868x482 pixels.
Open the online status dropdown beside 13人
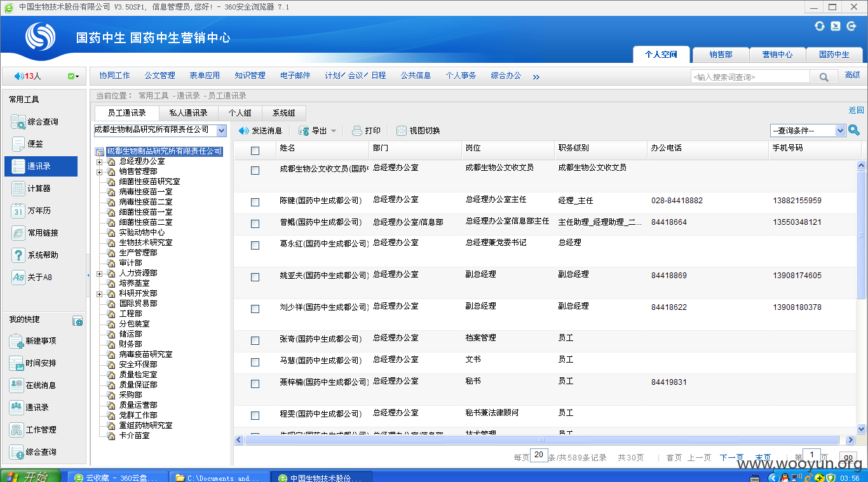tap(73, 76)
